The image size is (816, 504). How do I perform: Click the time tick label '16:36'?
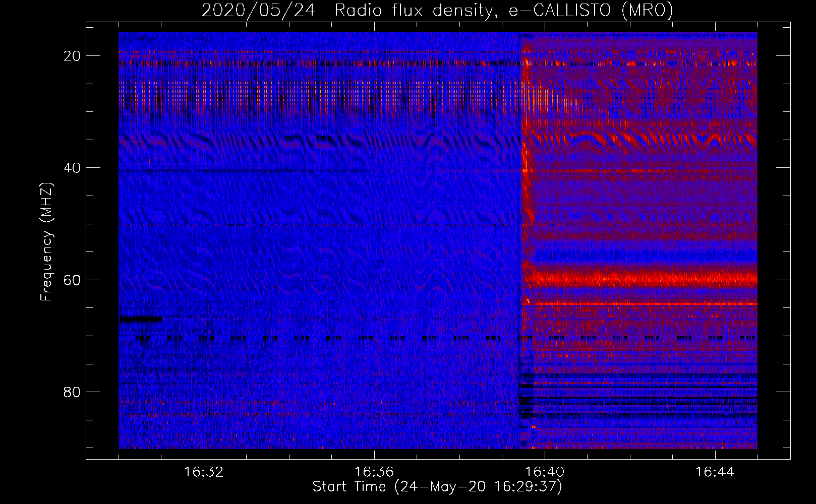point(374,472)
